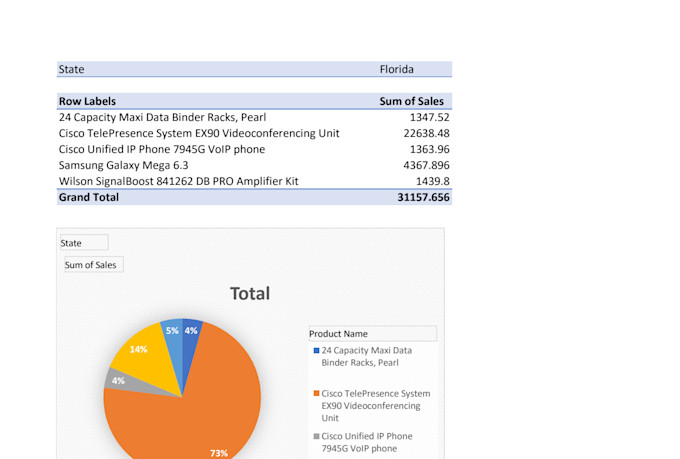The width and height of the screenshot is (680, 459).
Task: Select the Samsung Galaxy Mega 6.3 row label
Action: pos(124,165)
